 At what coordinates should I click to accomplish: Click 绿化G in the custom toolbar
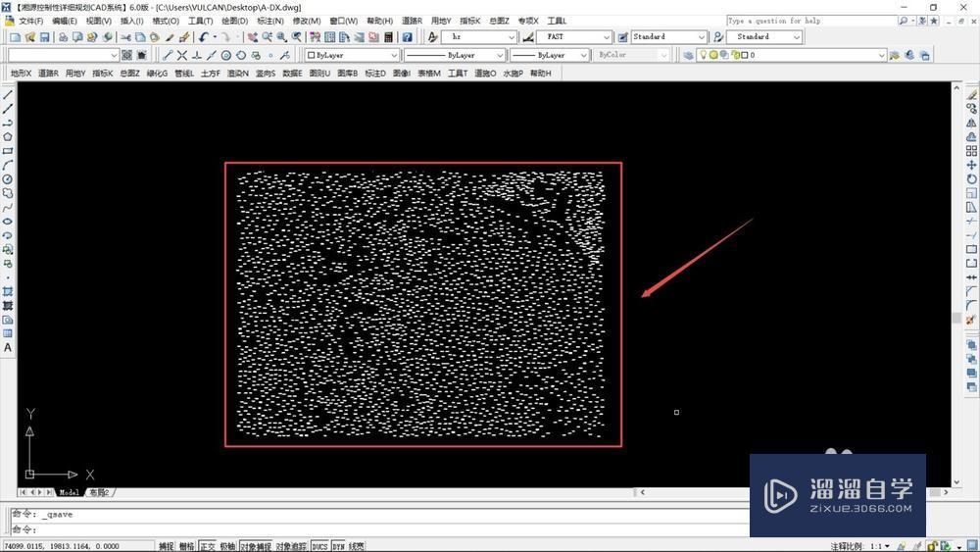pos(157,74)
